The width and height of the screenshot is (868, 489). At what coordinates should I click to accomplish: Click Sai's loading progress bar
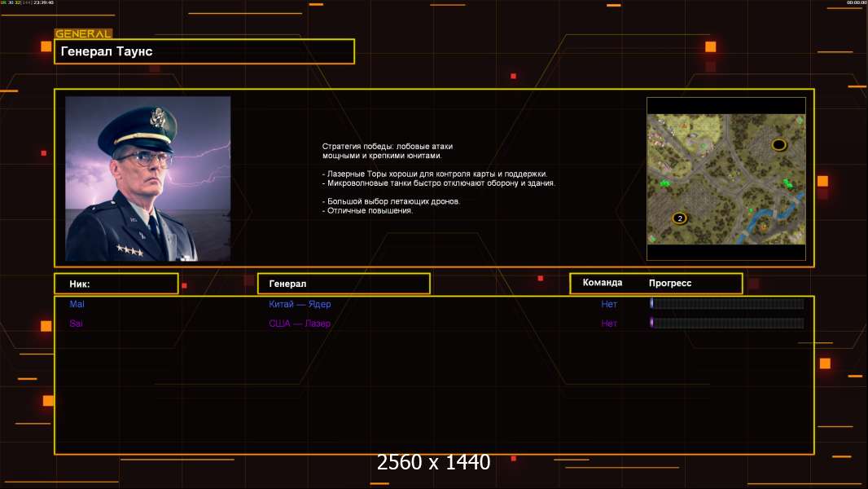(726, 324)
